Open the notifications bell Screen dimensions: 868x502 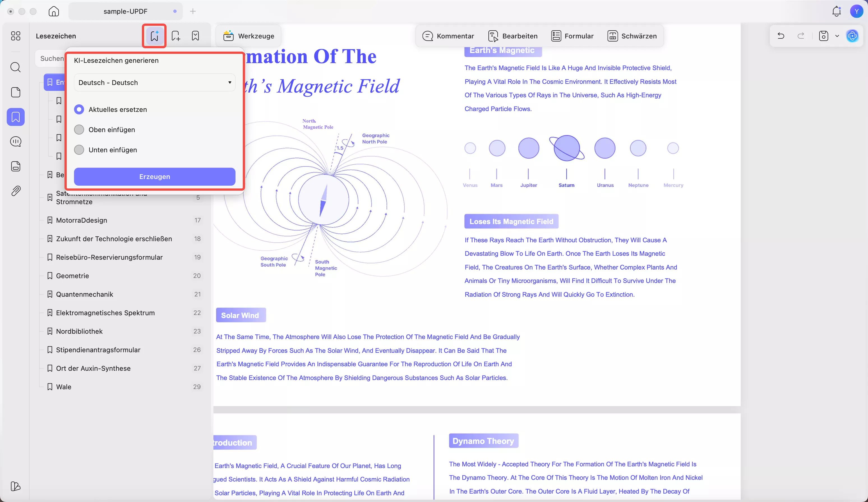tap(836, 11)
